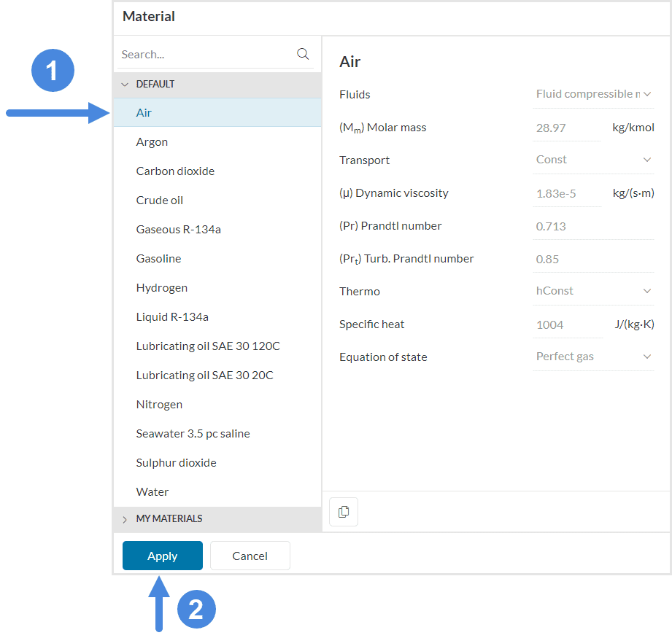Click the material Search field
This screenshot has height=638, width=672.
tap(206, 55)
